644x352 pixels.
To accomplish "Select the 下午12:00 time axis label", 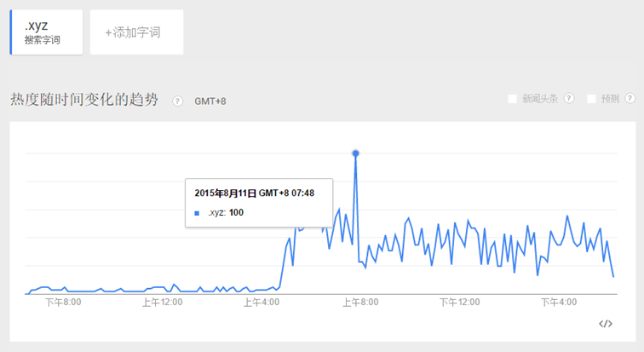I will pos(459,302).
